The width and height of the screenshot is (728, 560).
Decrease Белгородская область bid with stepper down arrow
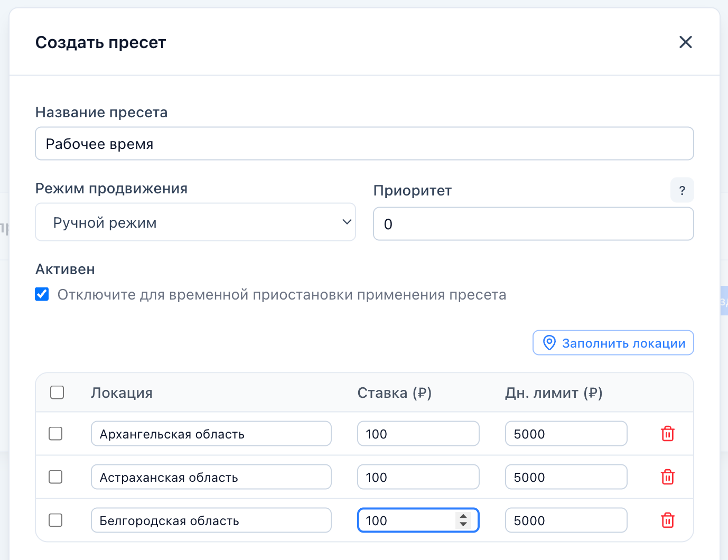(x=463, y=524)
